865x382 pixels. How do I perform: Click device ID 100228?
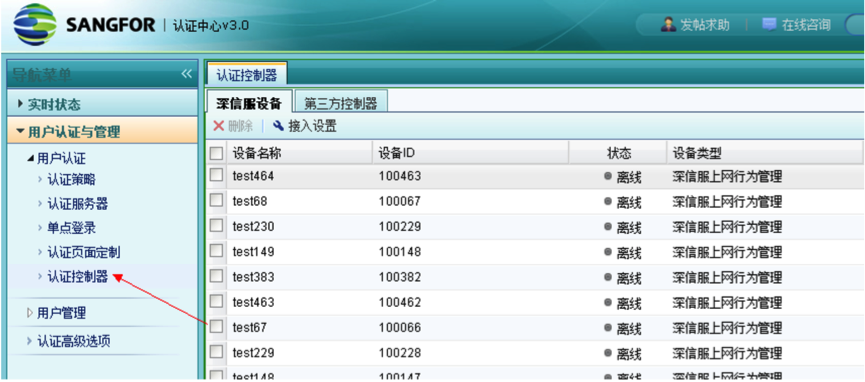400,353
